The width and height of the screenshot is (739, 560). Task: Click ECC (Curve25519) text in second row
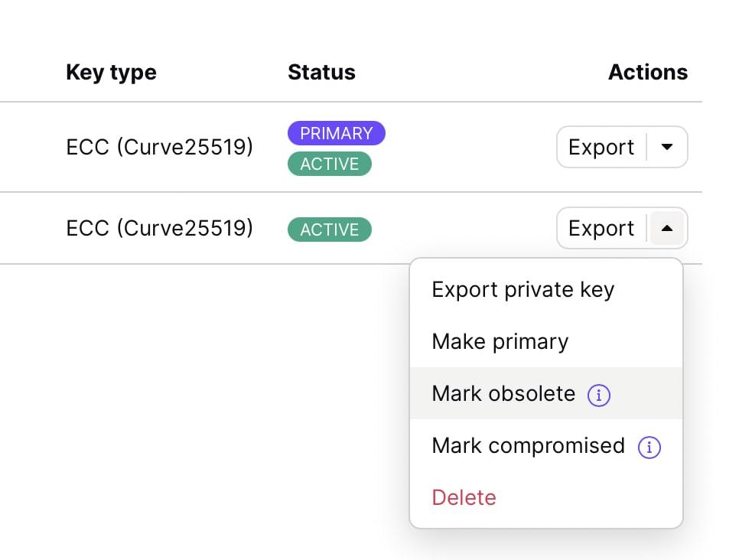[159, 228]
